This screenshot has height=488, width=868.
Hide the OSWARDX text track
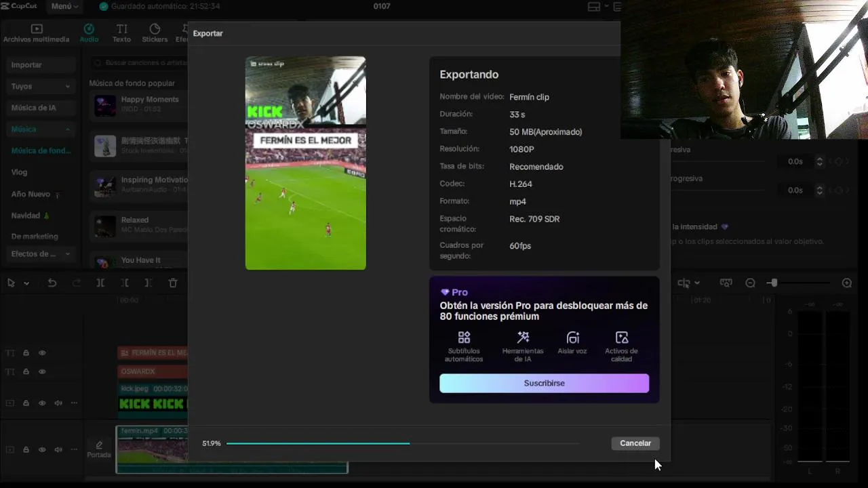(x=42, y=371)
